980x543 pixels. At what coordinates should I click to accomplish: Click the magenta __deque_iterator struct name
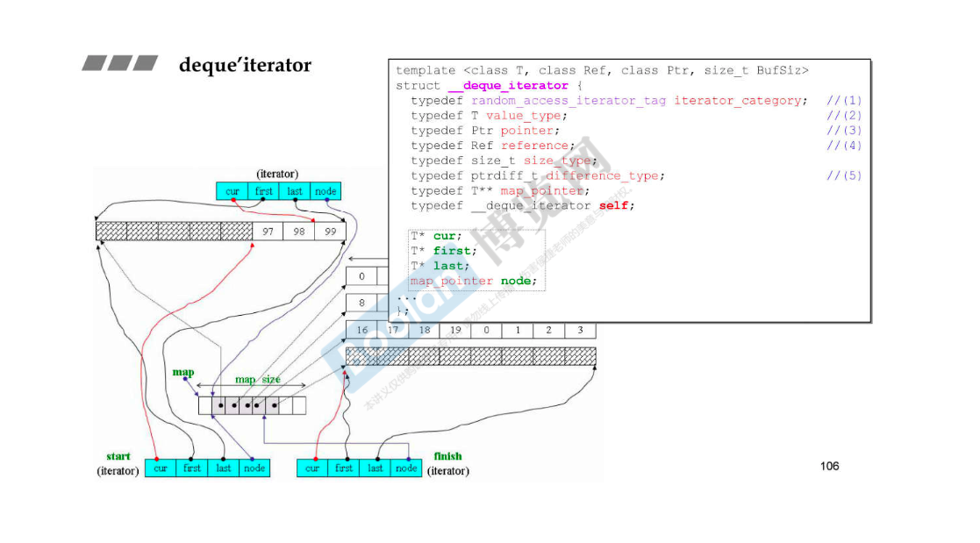pos(508,86)
